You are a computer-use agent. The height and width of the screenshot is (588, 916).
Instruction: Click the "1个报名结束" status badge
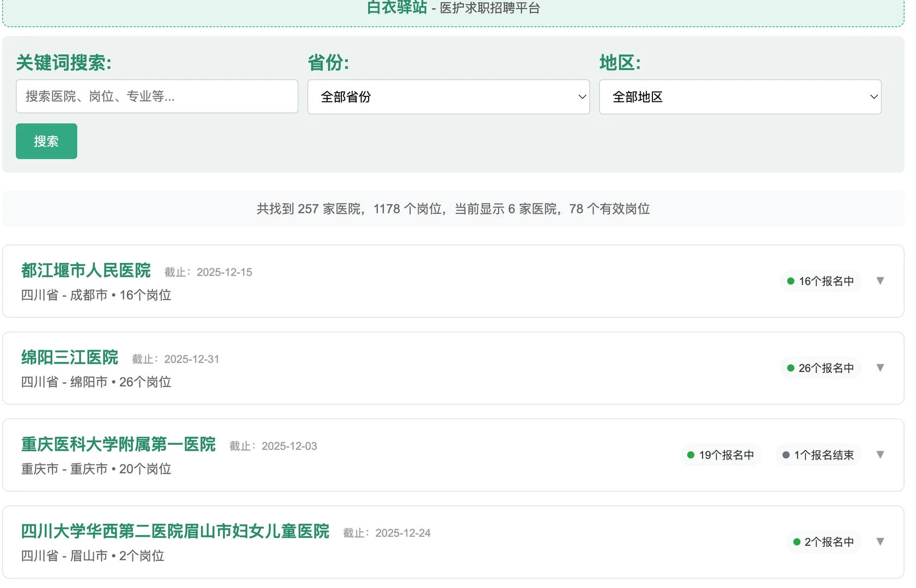[x=819, y=455]
